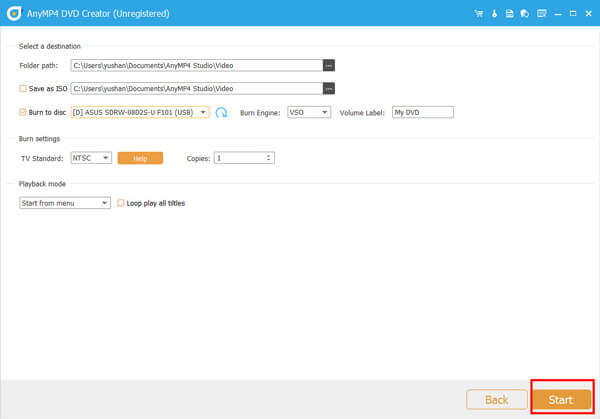This screenshot has width=600, height=419.
Task: Click the Start button
Action: (x=561, y=400)
